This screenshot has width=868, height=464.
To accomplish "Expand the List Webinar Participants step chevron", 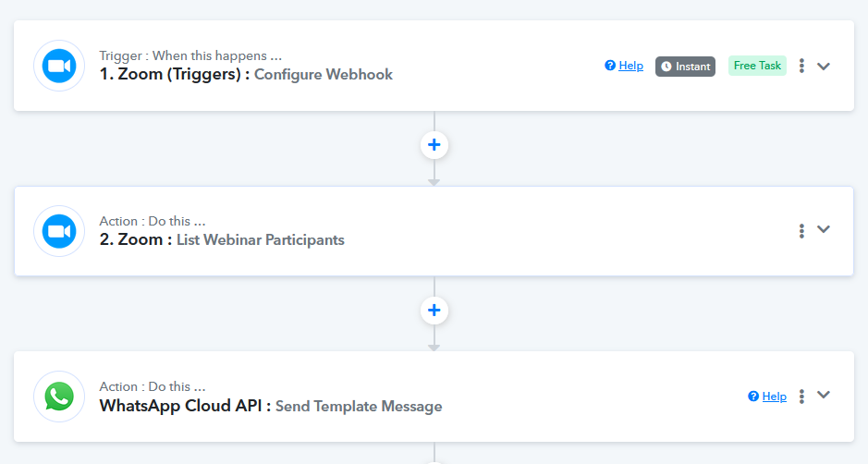I will tap(824, 229).
